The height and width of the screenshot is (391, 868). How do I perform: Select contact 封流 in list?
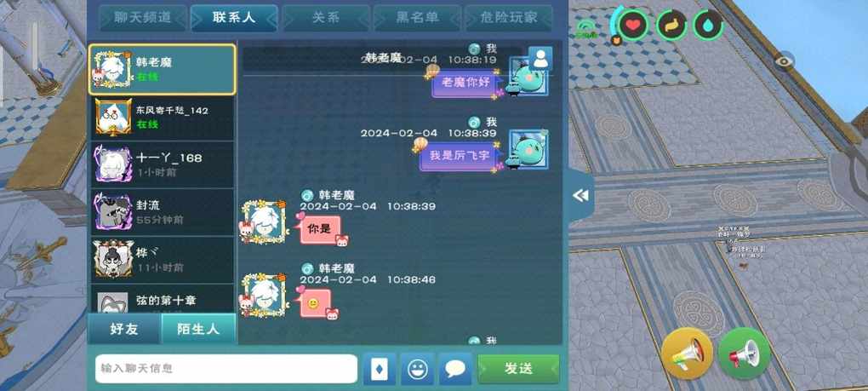tap(163, 212)
